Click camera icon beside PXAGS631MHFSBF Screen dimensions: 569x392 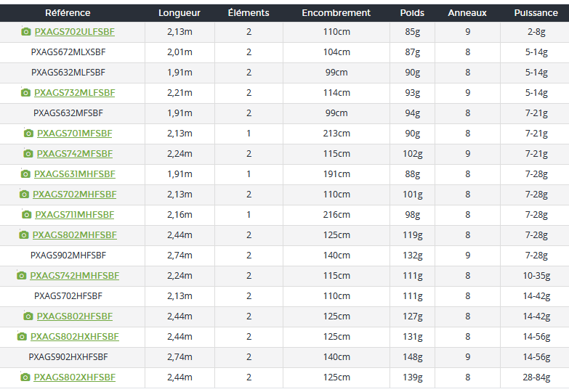point(26,174)
